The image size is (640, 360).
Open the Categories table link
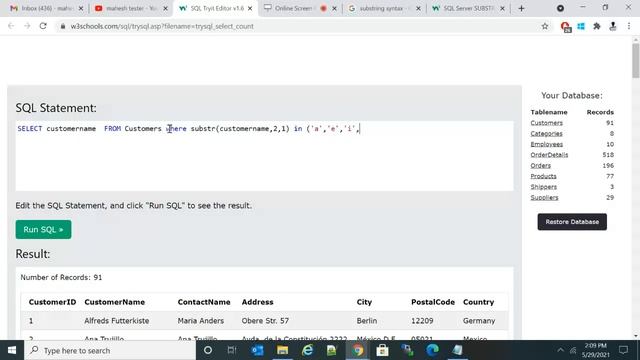click(547, 133)
